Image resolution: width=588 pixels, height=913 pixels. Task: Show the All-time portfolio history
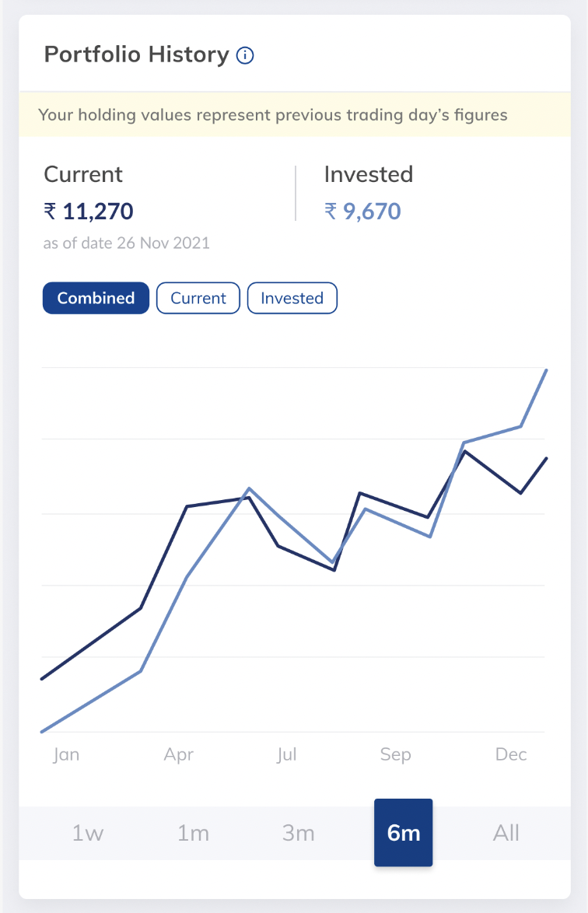coord(506,832)
